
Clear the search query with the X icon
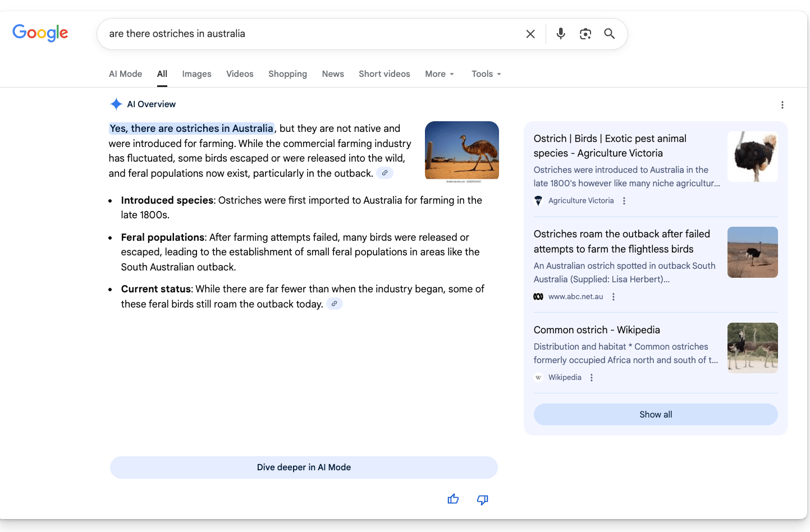click(x=530, y=34)
